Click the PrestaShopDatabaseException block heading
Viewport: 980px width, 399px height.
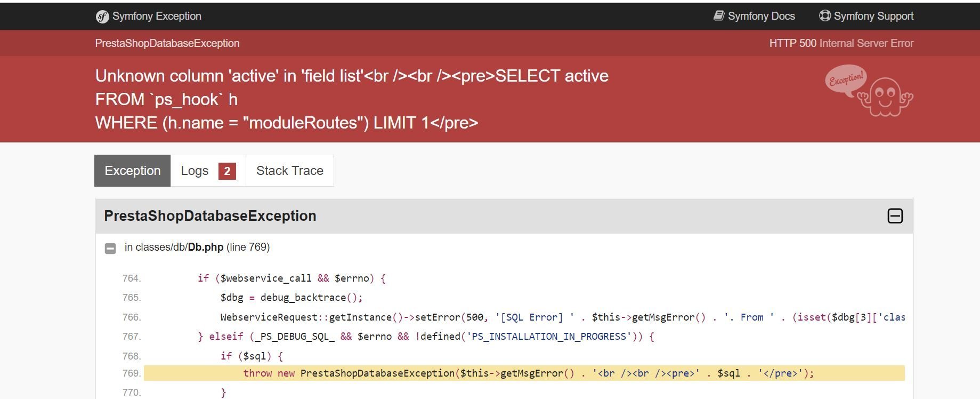click(x=210, y=216)
